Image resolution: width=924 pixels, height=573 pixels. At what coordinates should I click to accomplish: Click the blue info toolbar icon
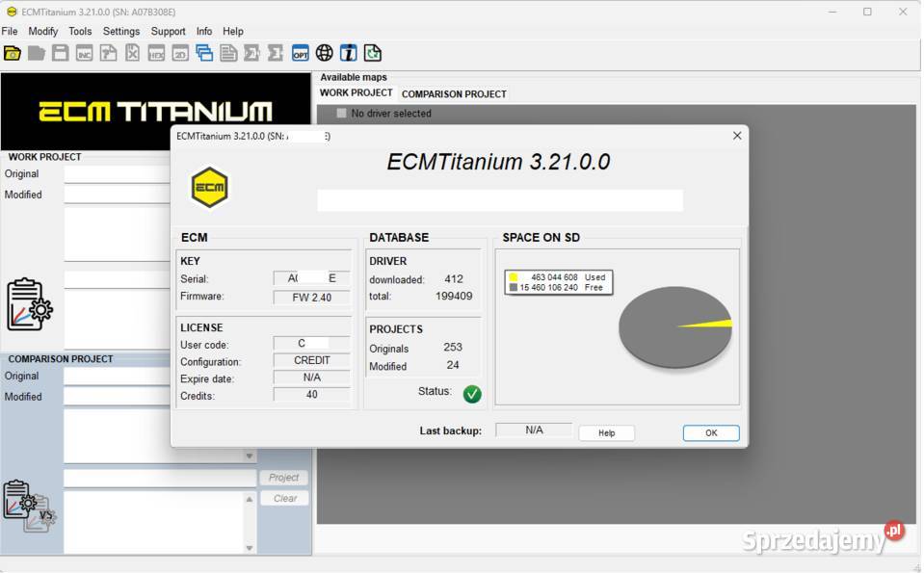(x=349, y=53)
